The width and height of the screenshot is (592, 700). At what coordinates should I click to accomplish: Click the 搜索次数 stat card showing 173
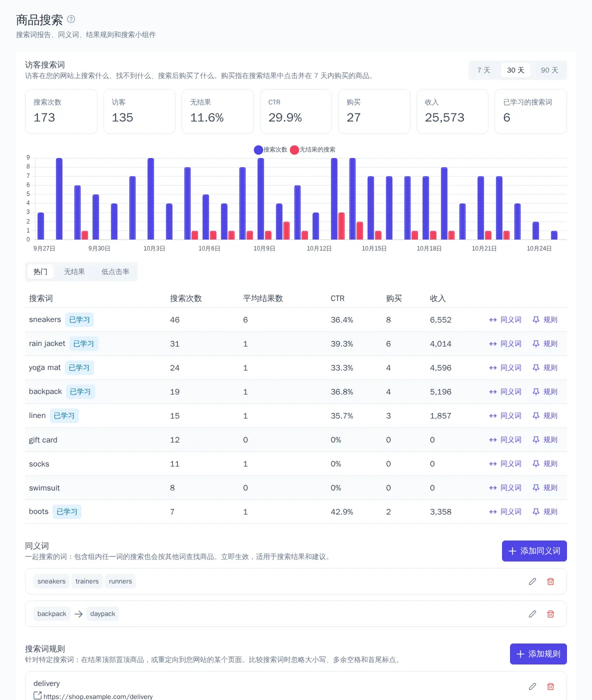61,111
